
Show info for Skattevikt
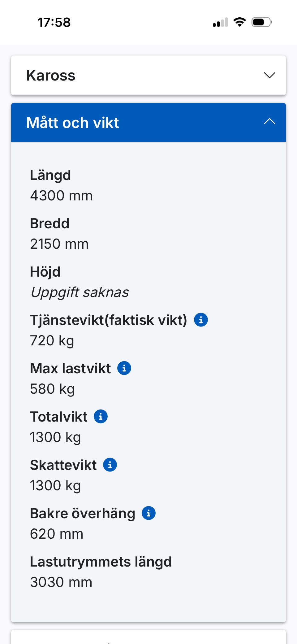point(110,465)
